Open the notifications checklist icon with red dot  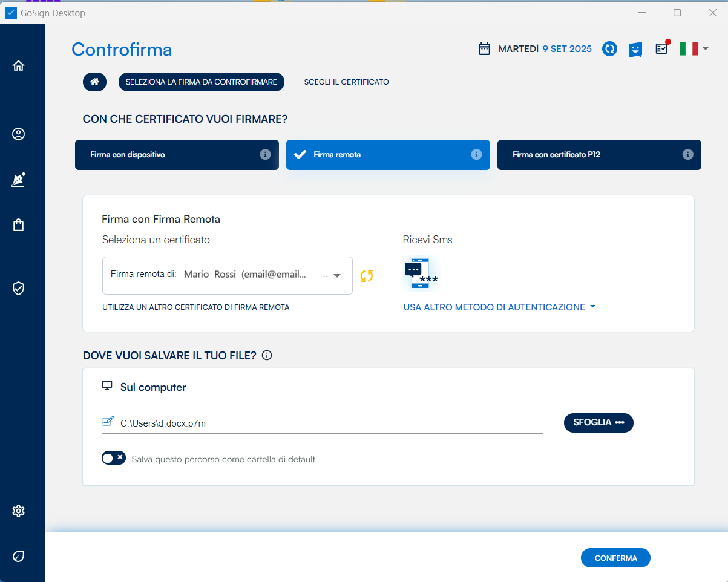coord(661,48)
